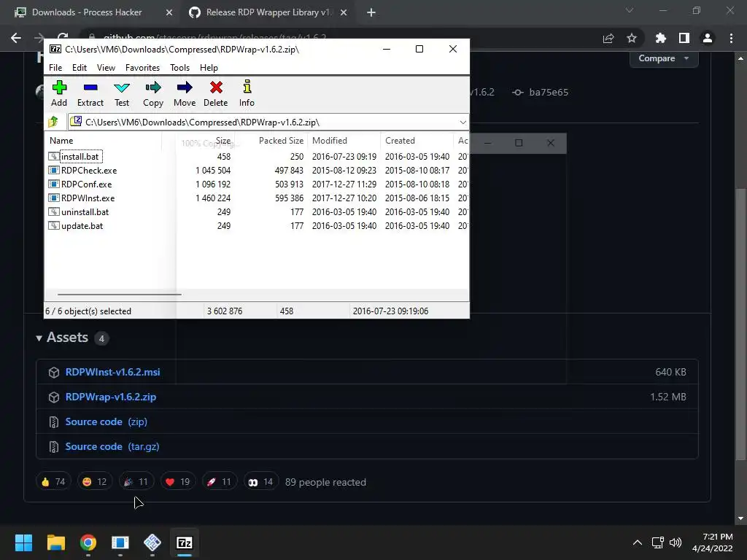Open the Chrome three-dot menu
747x560 pixels.
[731, 38]
